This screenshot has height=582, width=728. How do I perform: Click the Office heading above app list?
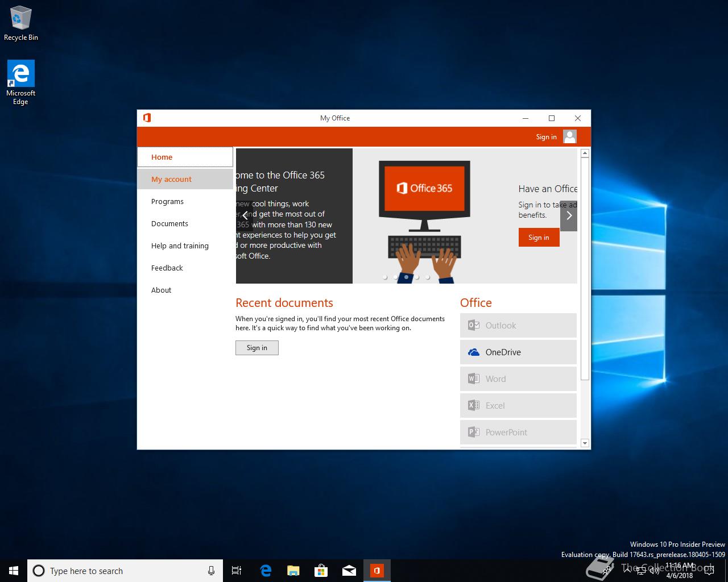pyautogui.click(x=476, y=303)
